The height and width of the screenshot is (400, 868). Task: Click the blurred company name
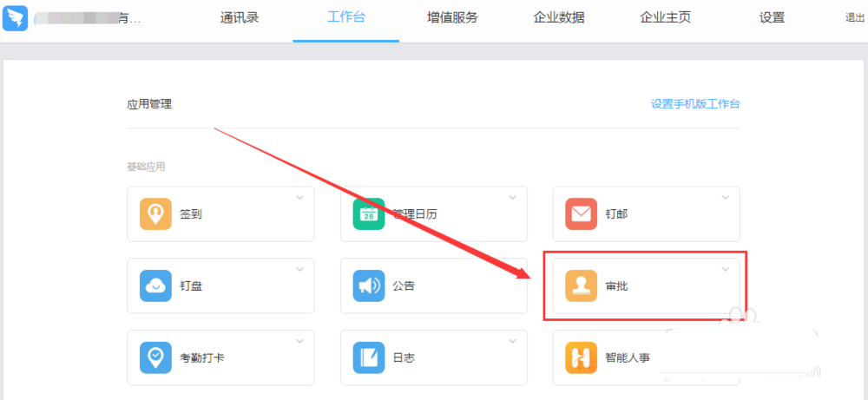pyautogui.click(x=87, y=18)
